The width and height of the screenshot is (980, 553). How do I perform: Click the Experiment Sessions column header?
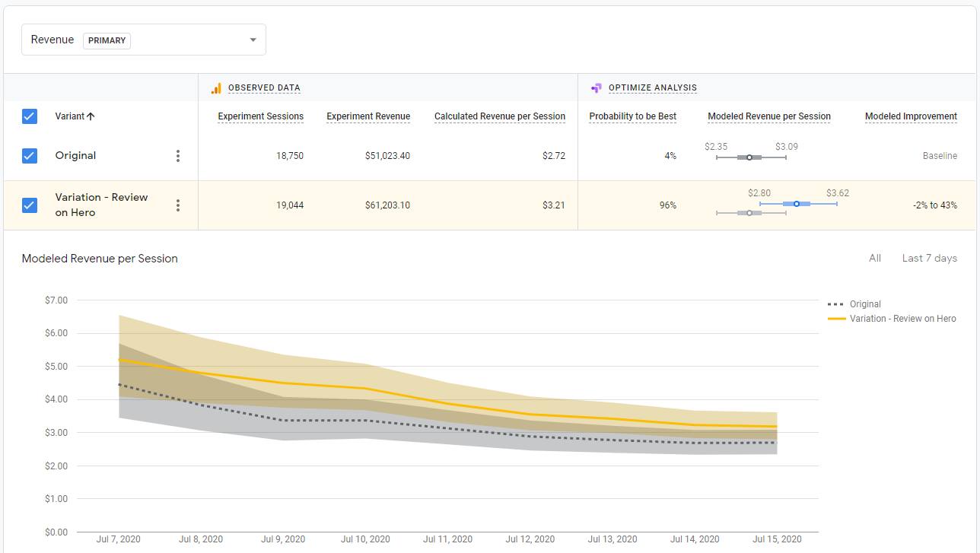[x=260, y=116]
